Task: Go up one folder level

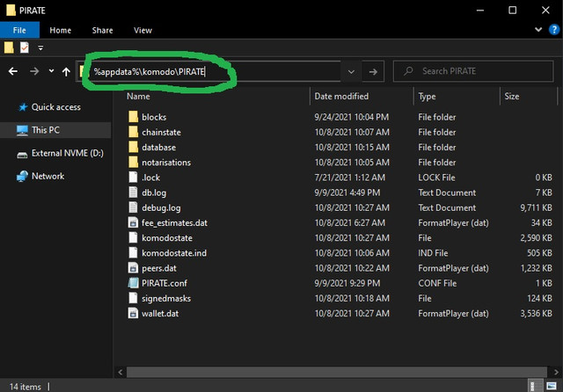Action: [x=66, y=72]
